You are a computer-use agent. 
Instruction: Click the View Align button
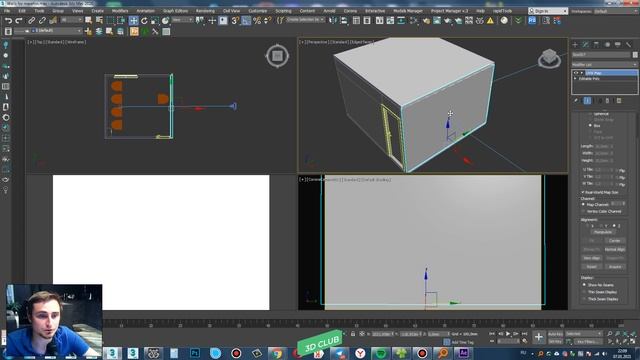pos(591,258)
